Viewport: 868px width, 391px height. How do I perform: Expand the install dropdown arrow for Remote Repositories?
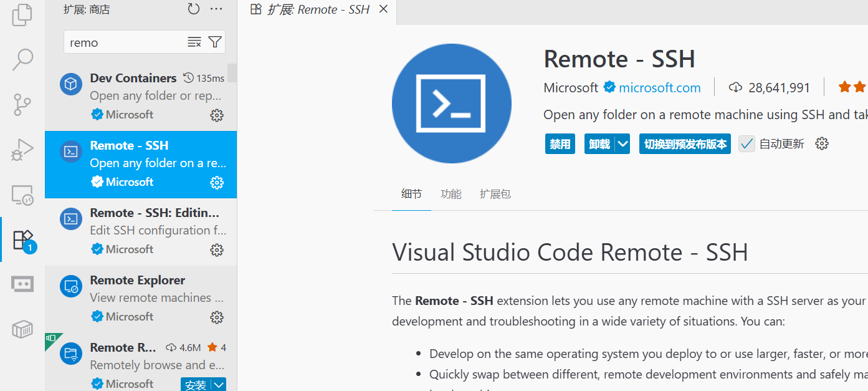pyautogui.click(x=219, y=385)
